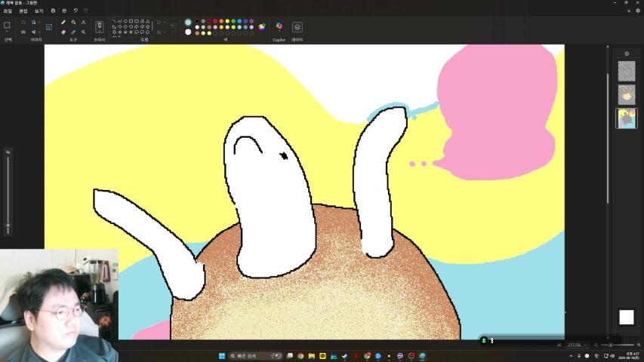This screenshot has height=362, width=644.
Task: Expand the Brushes dropdown arrow
Action: 100,31
